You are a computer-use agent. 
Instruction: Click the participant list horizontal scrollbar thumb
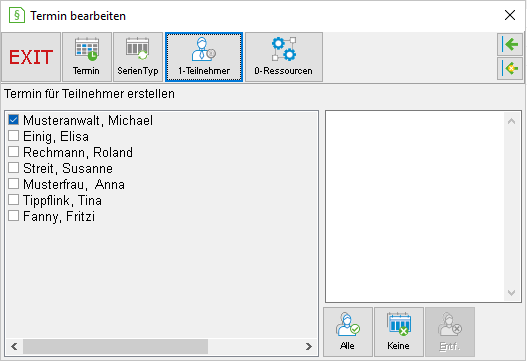click(x=115, y=347)
